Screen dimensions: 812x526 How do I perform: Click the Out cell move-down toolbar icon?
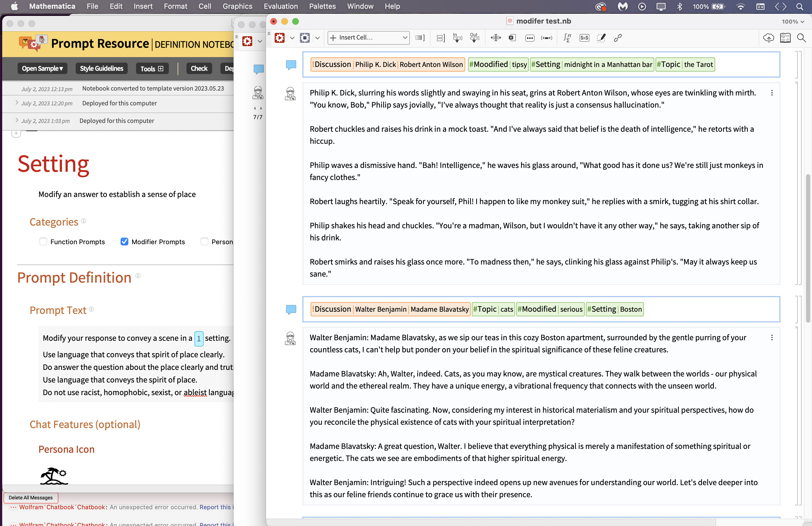475,38
